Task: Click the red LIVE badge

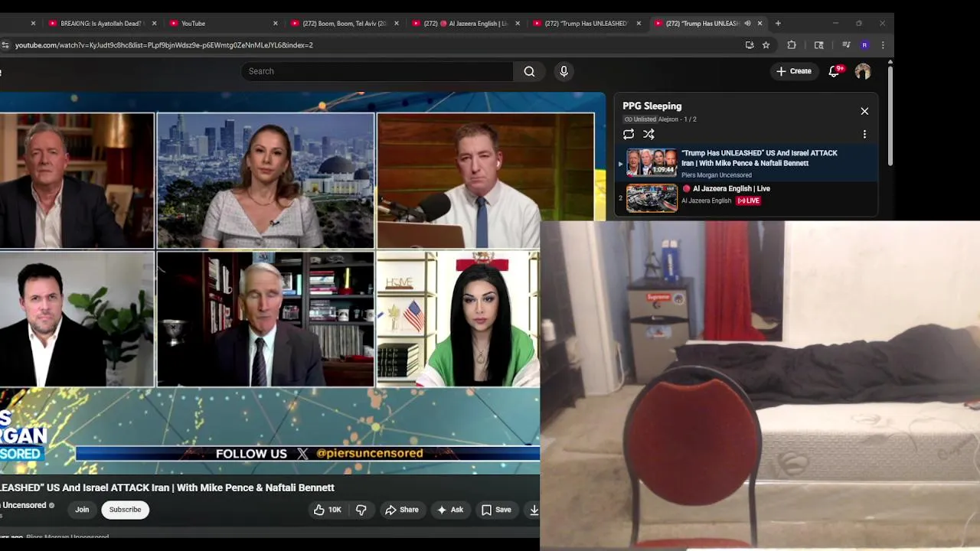Action: pyautogui.click(x=748, y=201)
